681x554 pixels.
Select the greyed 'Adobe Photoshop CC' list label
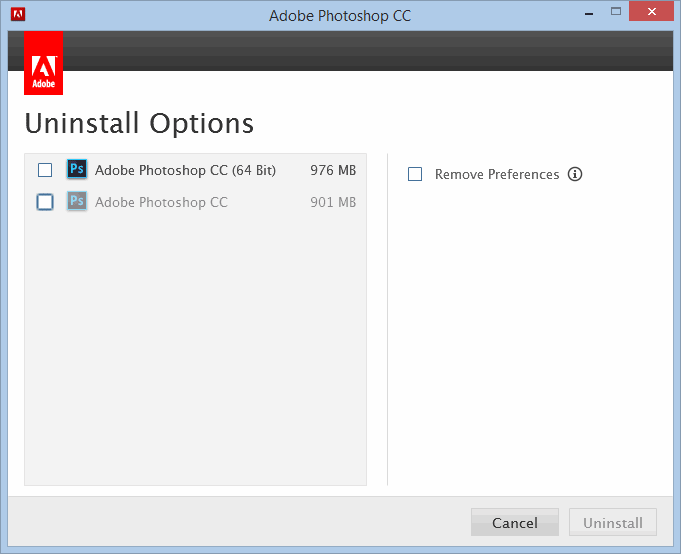pos(161,202)
